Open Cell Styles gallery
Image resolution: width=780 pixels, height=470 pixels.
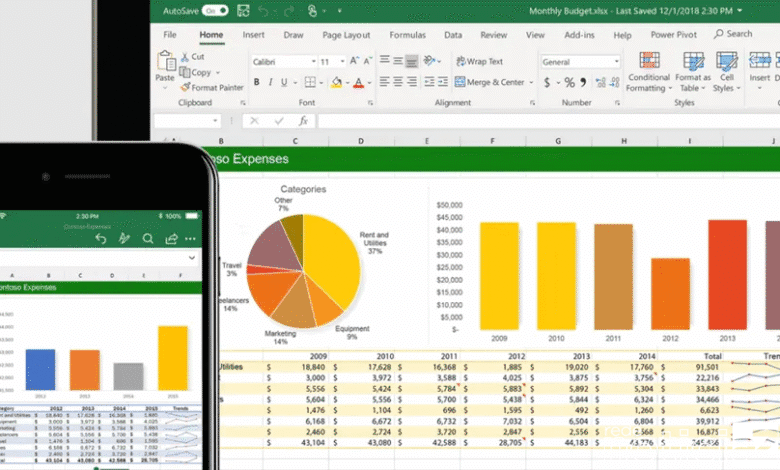(x=727, y=72)
